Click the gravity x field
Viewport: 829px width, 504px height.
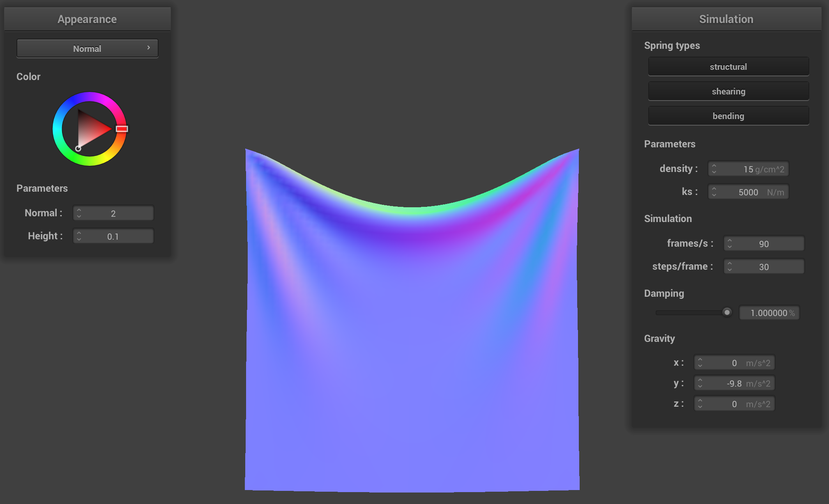coord(734,362)
